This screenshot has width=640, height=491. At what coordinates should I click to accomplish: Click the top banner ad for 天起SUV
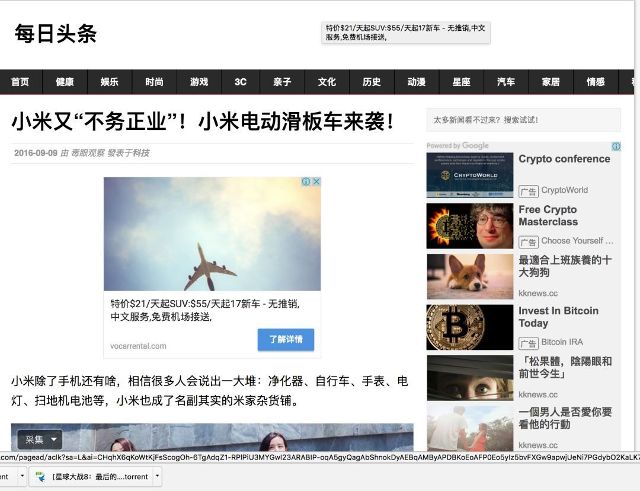(x=406, y=33)
